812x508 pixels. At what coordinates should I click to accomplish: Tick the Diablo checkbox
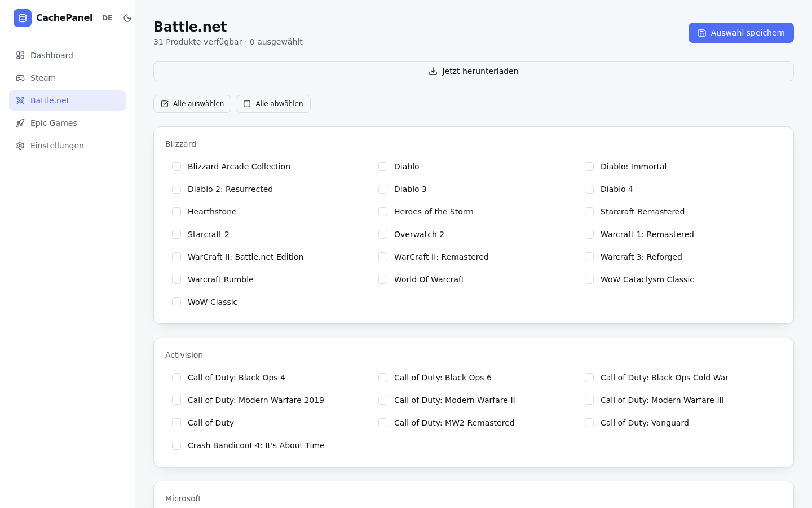tap(383, 167)
